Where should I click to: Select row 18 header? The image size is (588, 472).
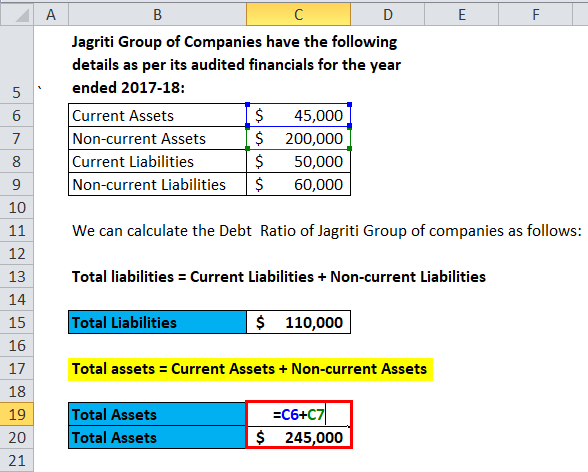pos(16,392)
